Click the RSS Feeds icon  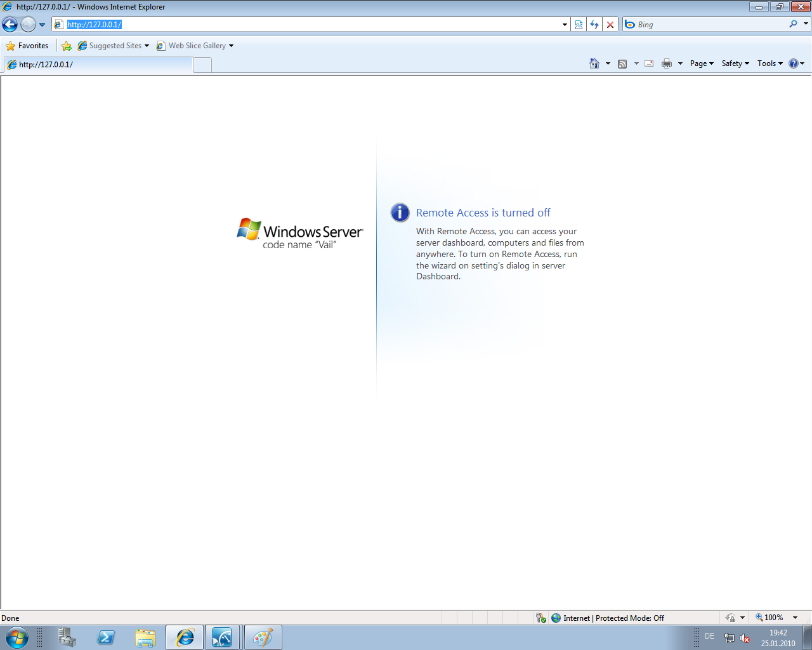[x=622, y=63]
